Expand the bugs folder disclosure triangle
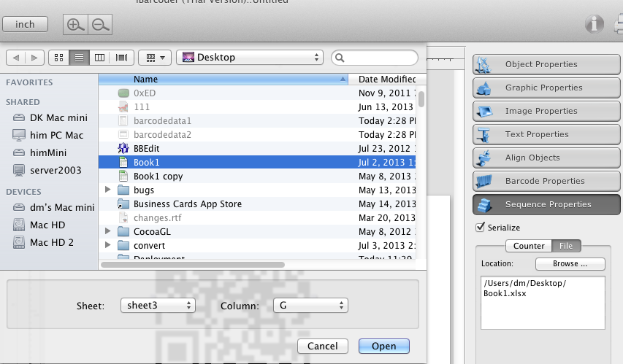The height and width of the screenshot is (364, 623). coord(108,190)
